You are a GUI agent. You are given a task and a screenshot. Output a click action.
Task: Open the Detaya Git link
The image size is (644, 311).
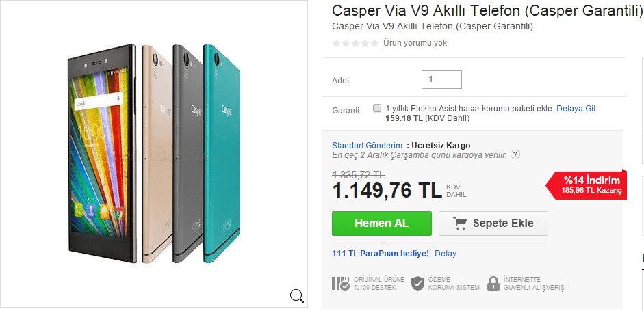[x=576, y=109]
